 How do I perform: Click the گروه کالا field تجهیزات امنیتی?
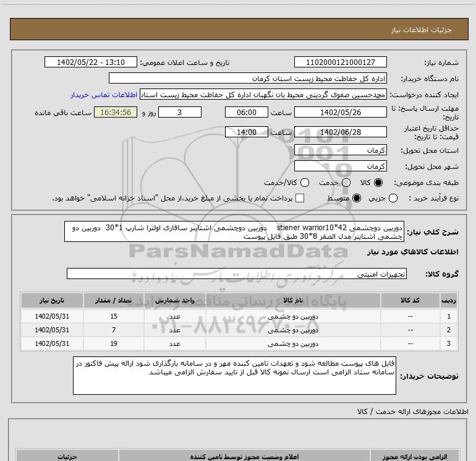coord(237,274)
